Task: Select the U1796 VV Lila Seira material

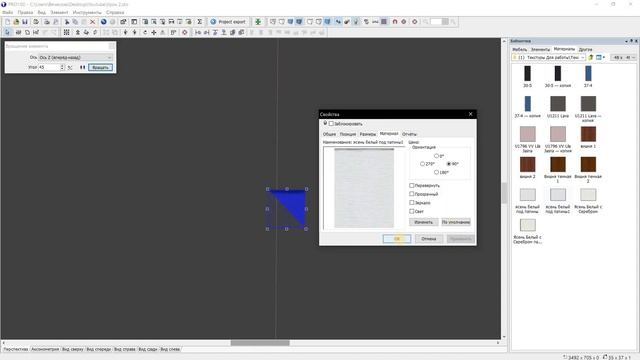Action: pyautogui.click(x=527, y=134)
